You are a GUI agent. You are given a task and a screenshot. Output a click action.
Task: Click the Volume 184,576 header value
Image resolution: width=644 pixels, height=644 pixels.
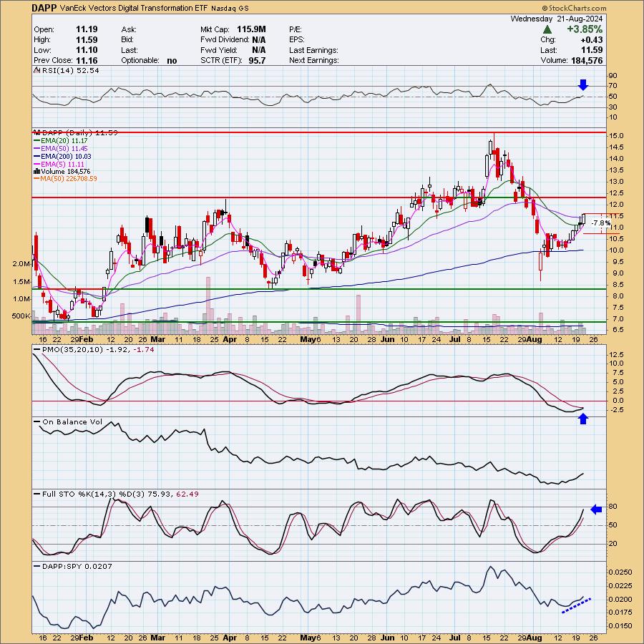[587, 60]
